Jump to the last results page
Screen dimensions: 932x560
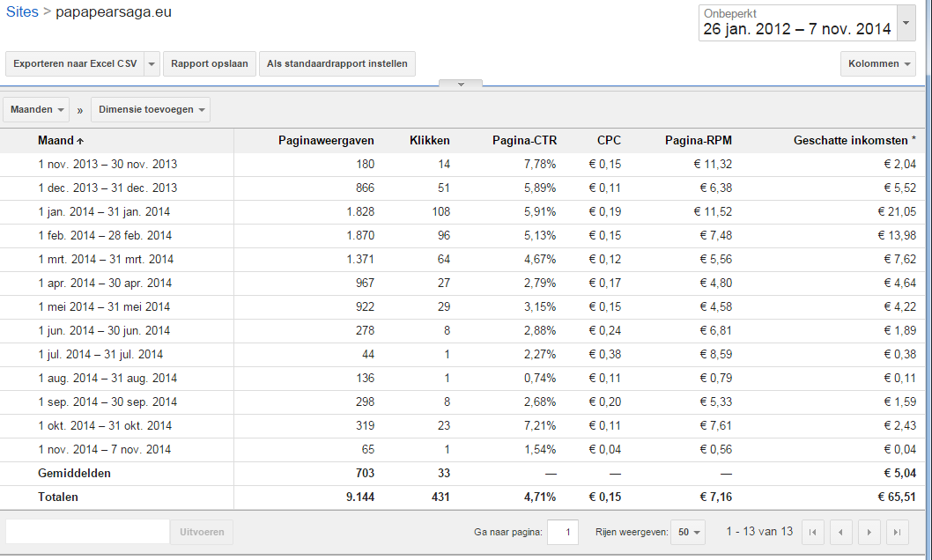point(898,532)
